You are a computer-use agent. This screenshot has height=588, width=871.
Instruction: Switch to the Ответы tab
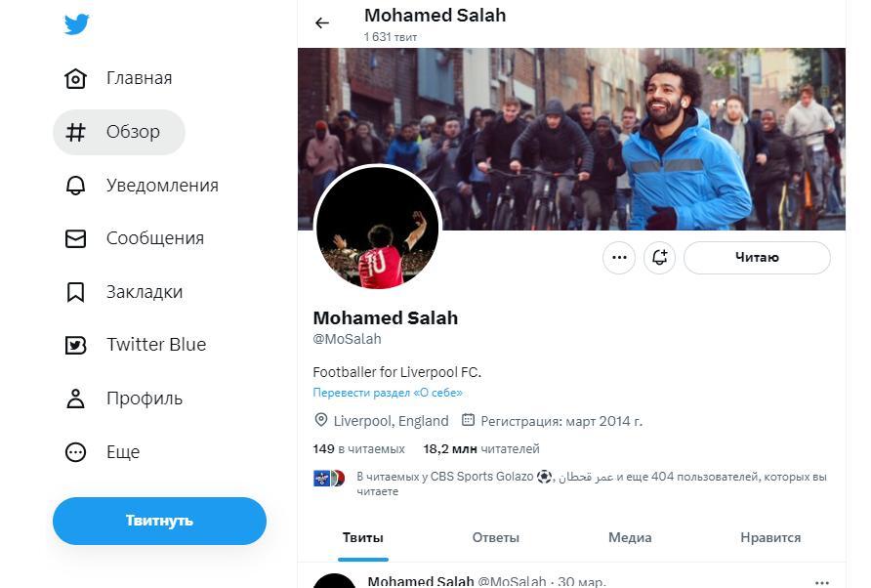pyautogui.click(x=495, y=537)
